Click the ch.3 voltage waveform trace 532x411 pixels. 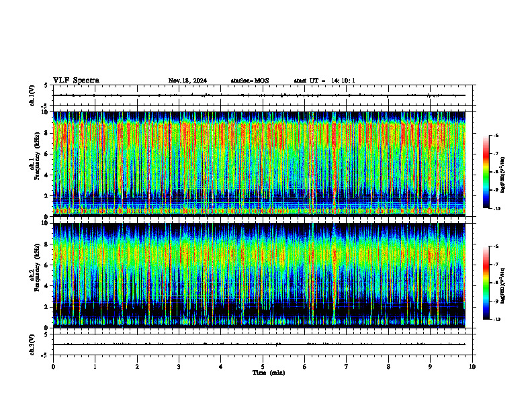[259, 345]
